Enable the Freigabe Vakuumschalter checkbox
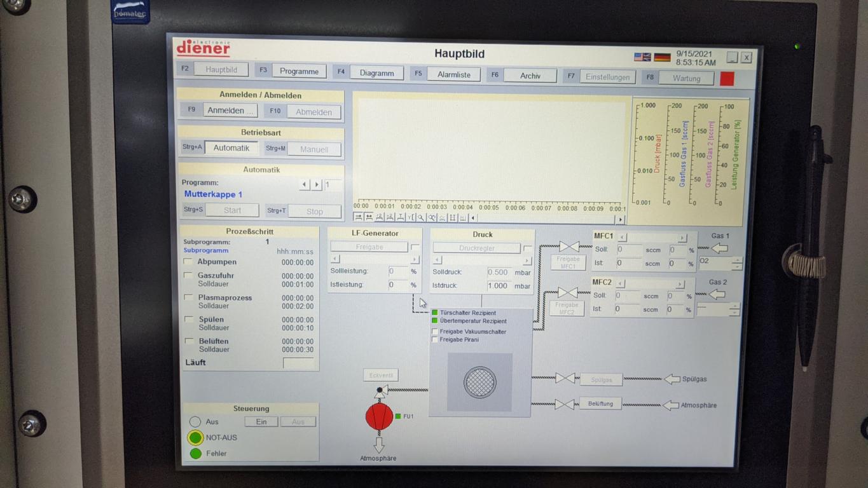Viewport: 868px width, 488px height. 435,331
